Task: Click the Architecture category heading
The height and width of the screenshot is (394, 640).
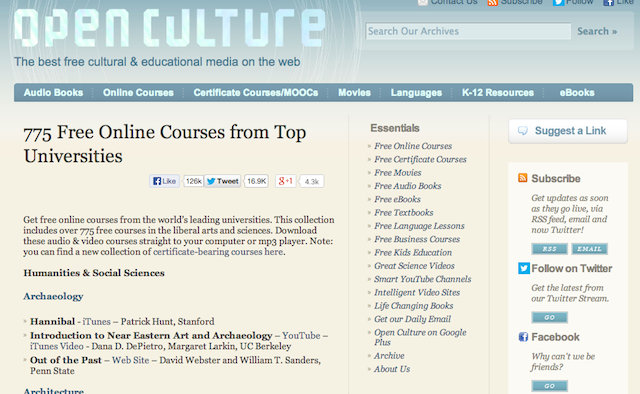Action: click(x=53, y=391)
